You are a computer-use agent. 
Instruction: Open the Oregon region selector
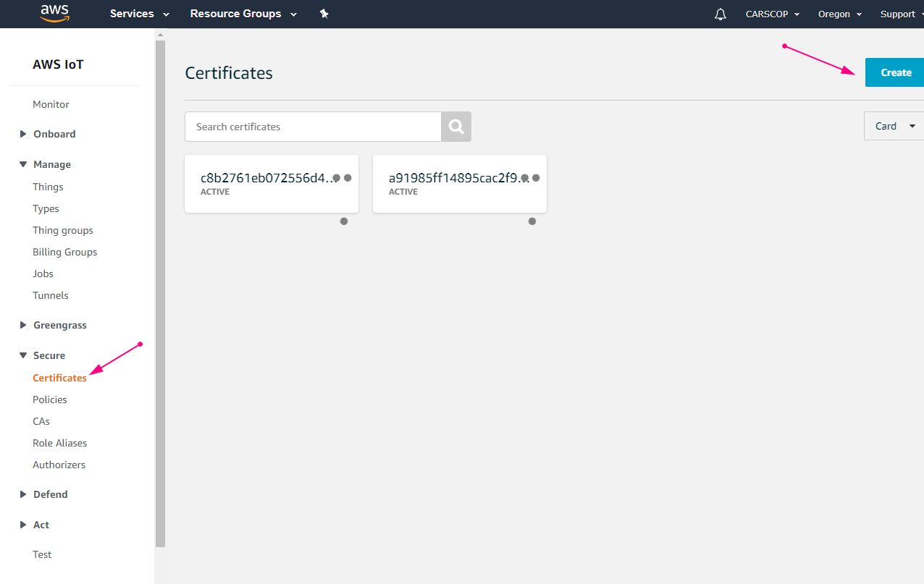pos(840,14)
